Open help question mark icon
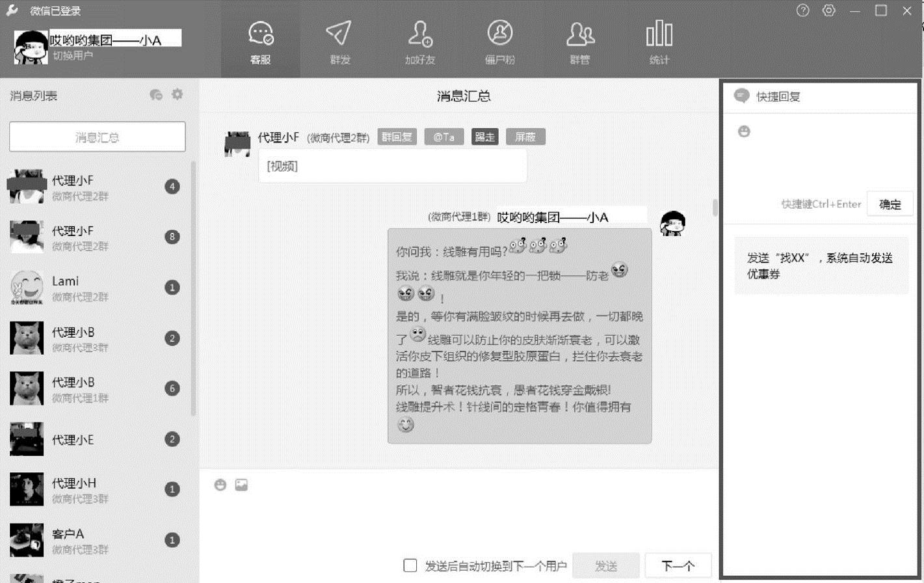Viewport: 924px width, 583px height. click(803, 10)
